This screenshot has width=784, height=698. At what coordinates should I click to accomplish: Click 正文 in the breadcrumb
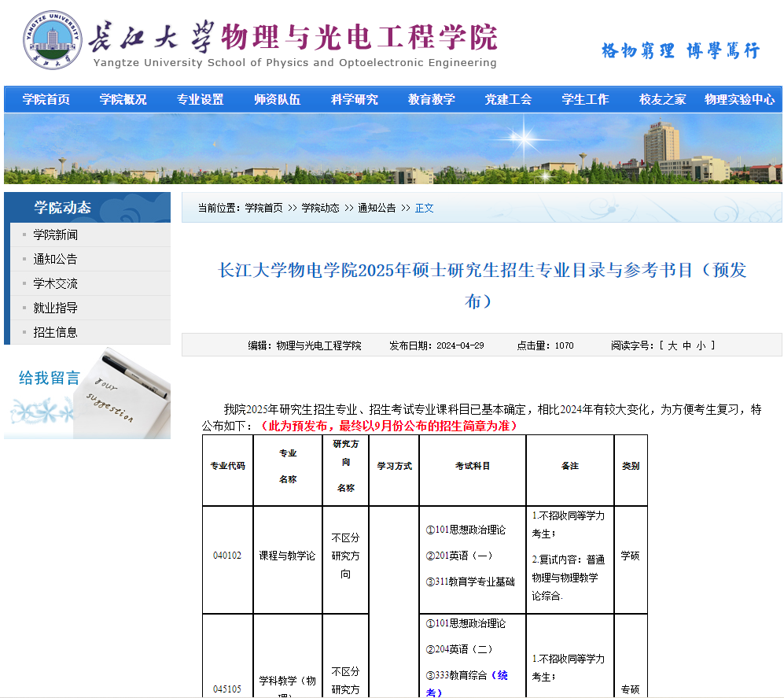pos(424,209)
